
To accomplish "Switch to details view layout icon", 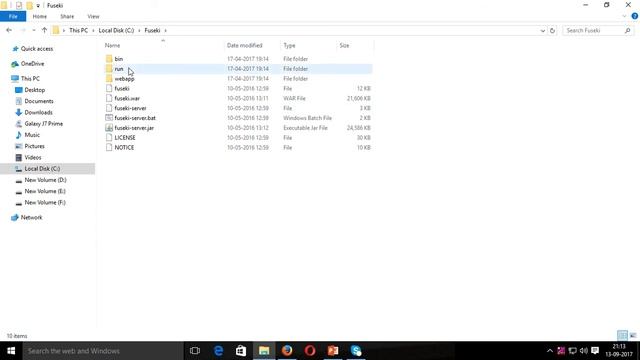I will pyautogui.click(x=622, y=336).
